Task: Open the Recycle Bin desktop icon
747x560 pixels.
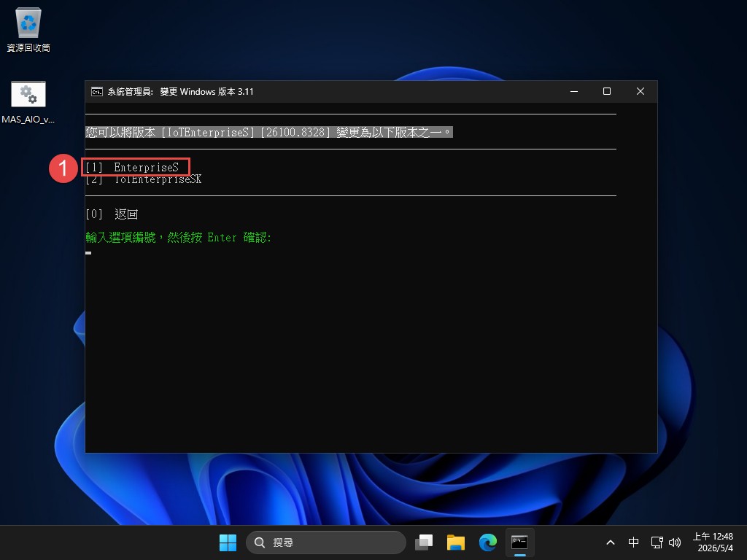Action: (x=28, y=29)
